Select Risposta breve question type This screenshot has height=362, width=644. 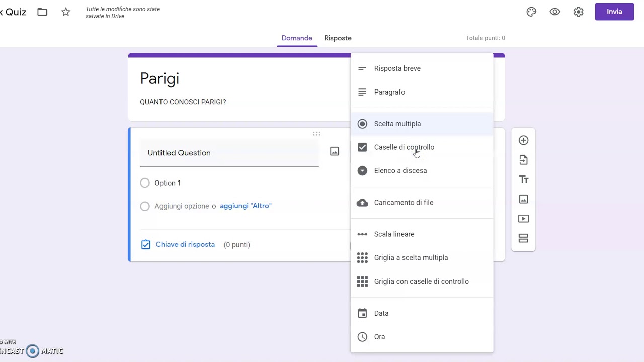pyautogui.click(x=422, y=68)
